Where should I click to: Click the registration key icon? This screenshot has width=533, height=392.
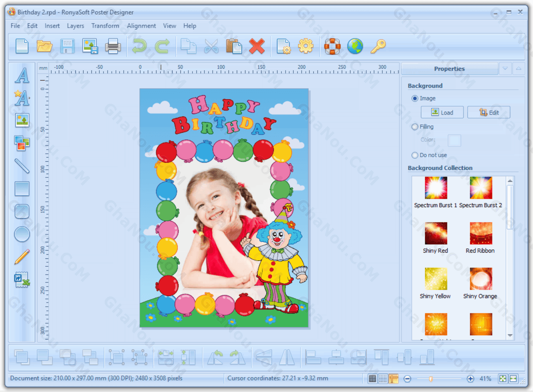coord(378,45)
